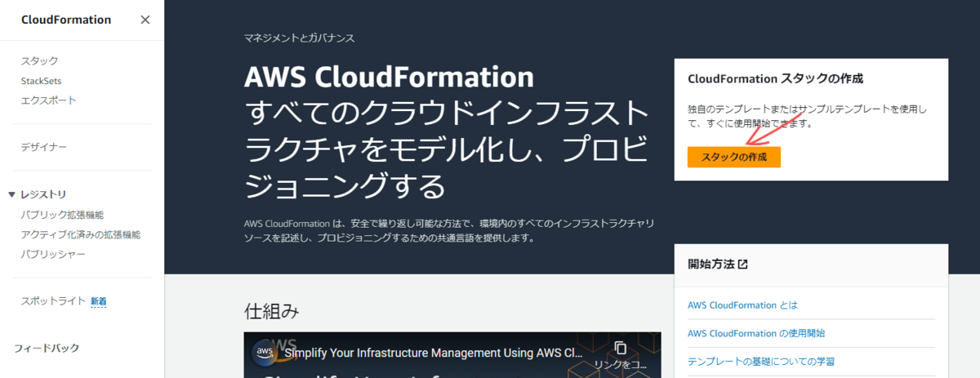Open フィードバック in the sidebar
Viewport: 980px width, 378px height.
(x=47, y=348)
